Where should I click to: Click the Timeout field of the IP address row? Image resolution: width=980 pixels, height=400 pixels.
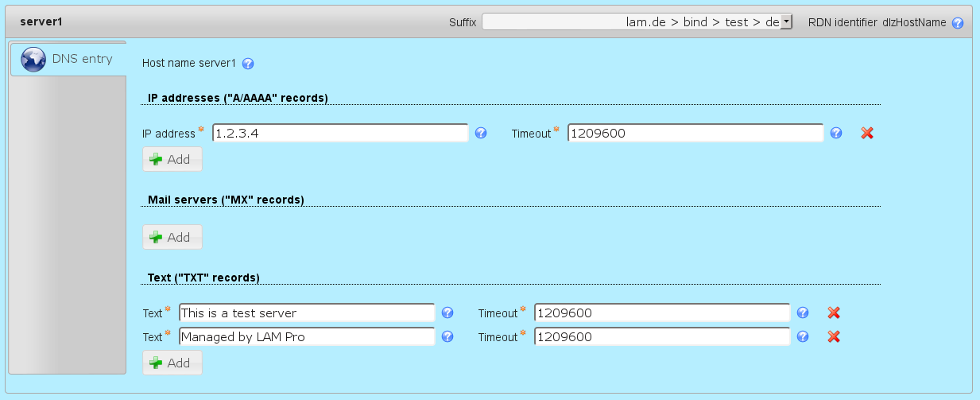pyautogui.click(x=695, y=134)
